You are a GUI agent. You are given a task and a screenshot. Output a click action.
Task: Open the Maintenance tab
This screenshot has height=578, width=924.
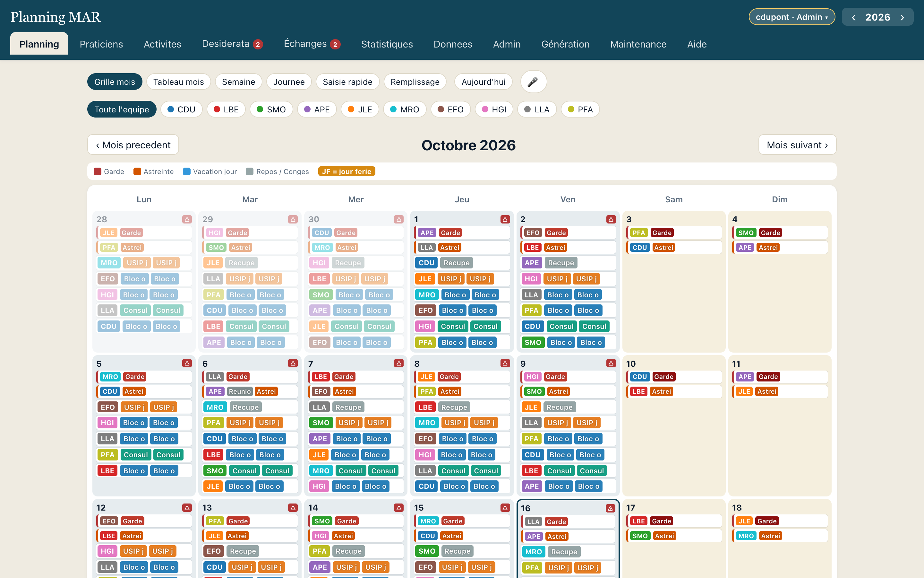[x=638, y=44]
